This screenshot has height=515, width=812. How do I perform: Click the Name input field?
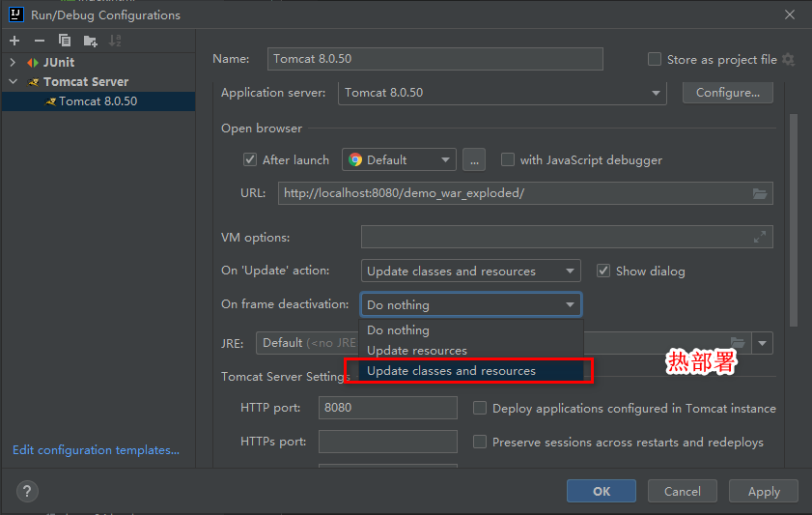click(435, 59)
